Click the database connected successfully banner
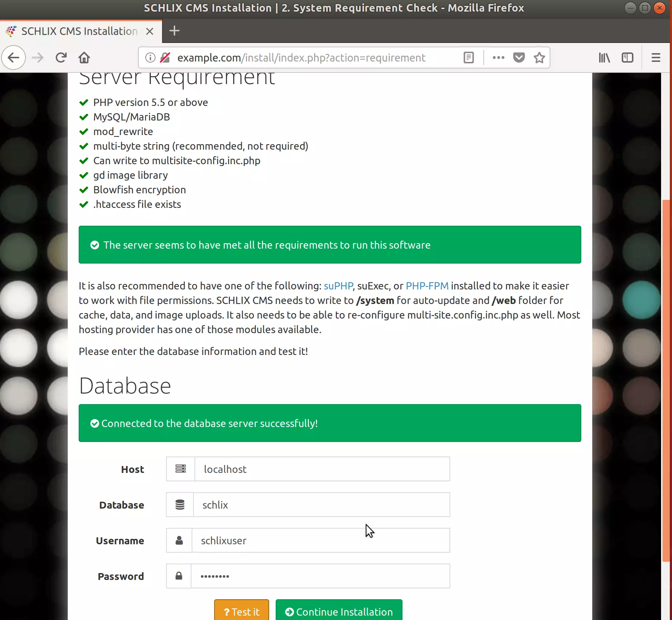The image size is (672, 620). [x=330, y=423]
